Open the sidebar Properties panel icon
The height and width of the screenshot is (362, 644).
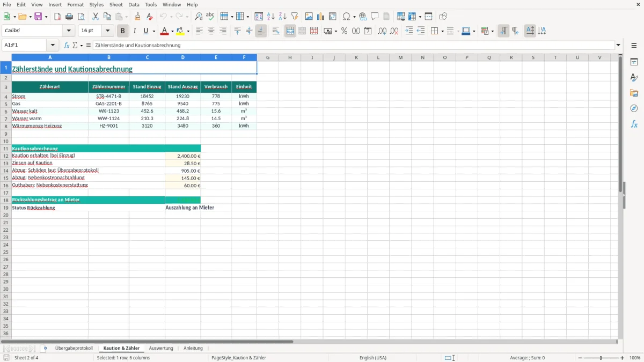click(x=634, y=62)
